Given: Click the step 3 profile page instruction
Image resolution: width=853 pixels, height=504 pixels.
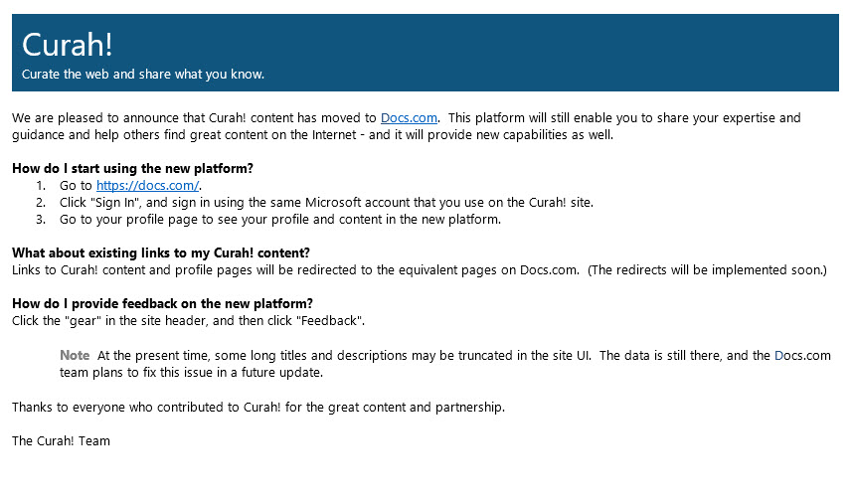Looking at the screenshot, I should pyautogui.click(x=279, y=220).
